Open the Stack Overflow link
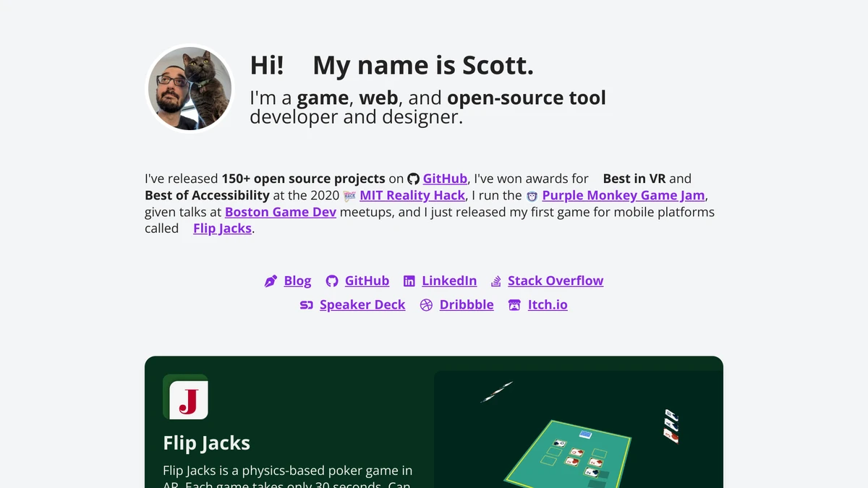 click(556, 281)
